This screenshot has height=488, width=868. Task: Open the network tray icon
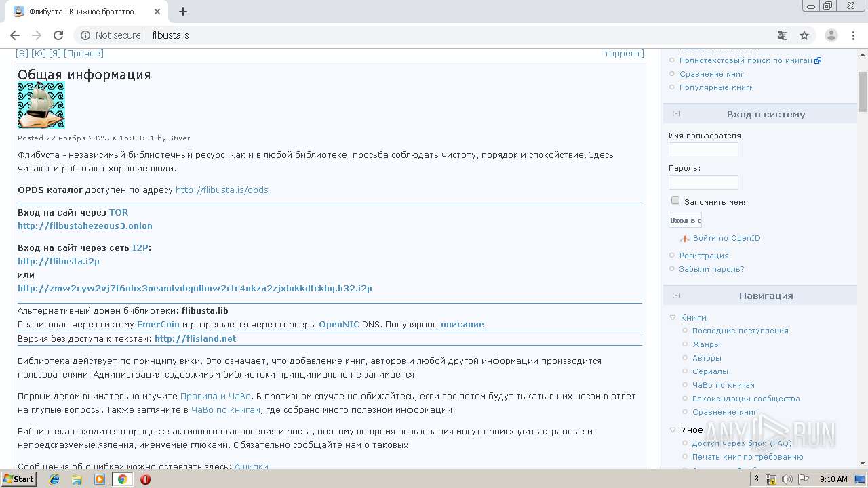click(x=771, y=479)
